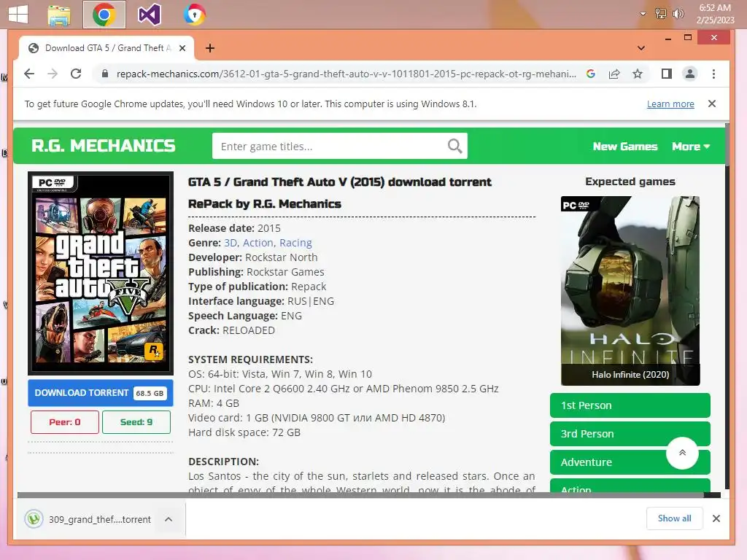
Task: Open the Racing genre link
Action: 295,243
